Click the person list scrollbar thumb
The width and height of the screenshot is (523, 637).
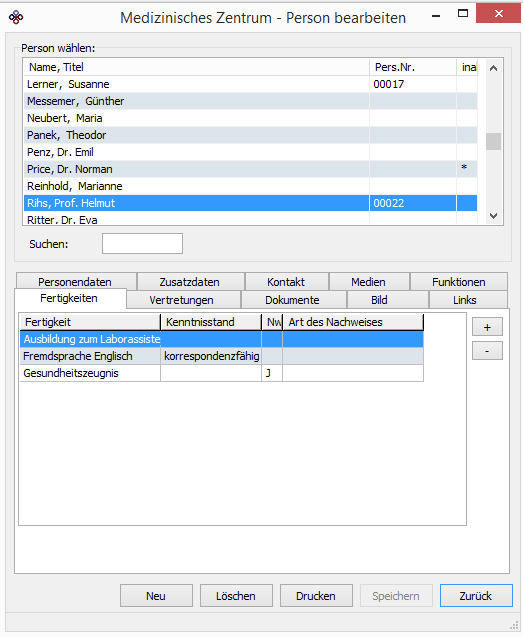[x=493, y=141]
